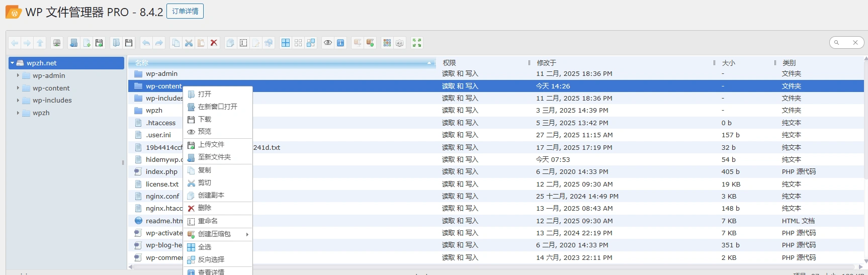Select the .user.ini file row
868x275 pixels.
[x=496, y=135]
